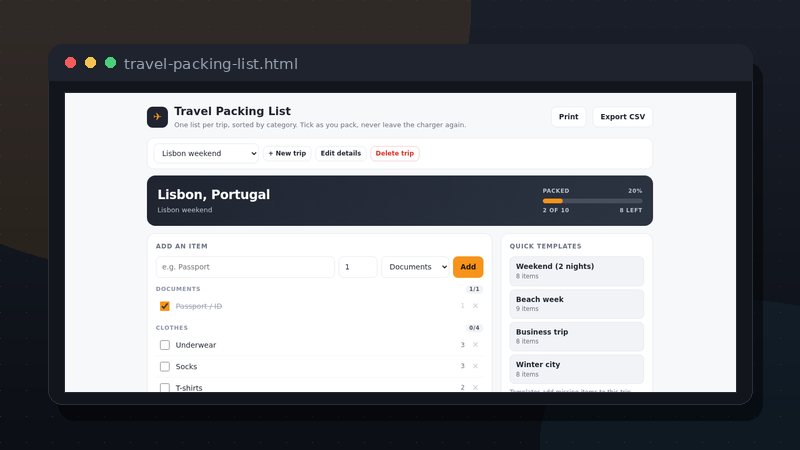The image size is (800, 450).
Task: Remove the Passport / ID item
Action: (x=475, y=306)
